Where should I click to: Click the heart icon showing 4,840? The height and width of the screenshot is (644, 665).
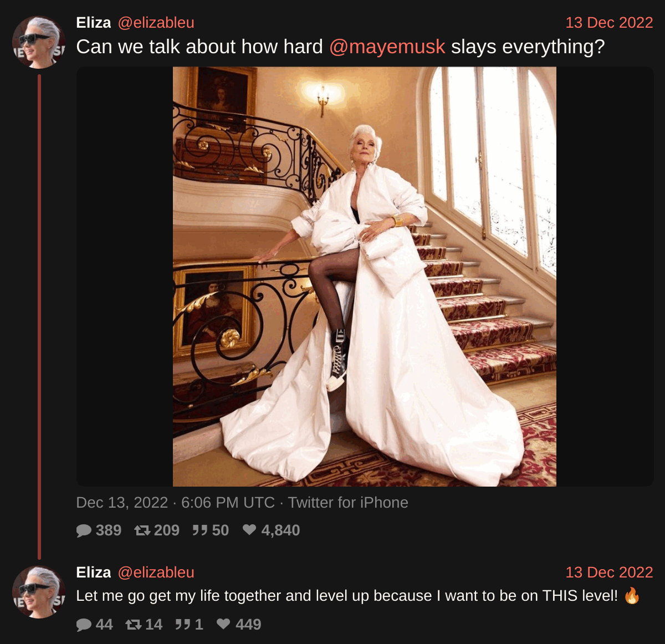(249, 530)
